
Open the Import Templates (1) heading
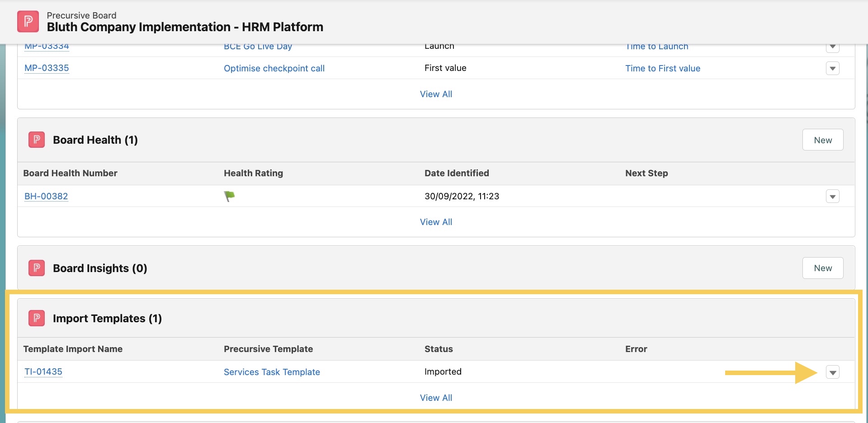(x=107, y=318)
